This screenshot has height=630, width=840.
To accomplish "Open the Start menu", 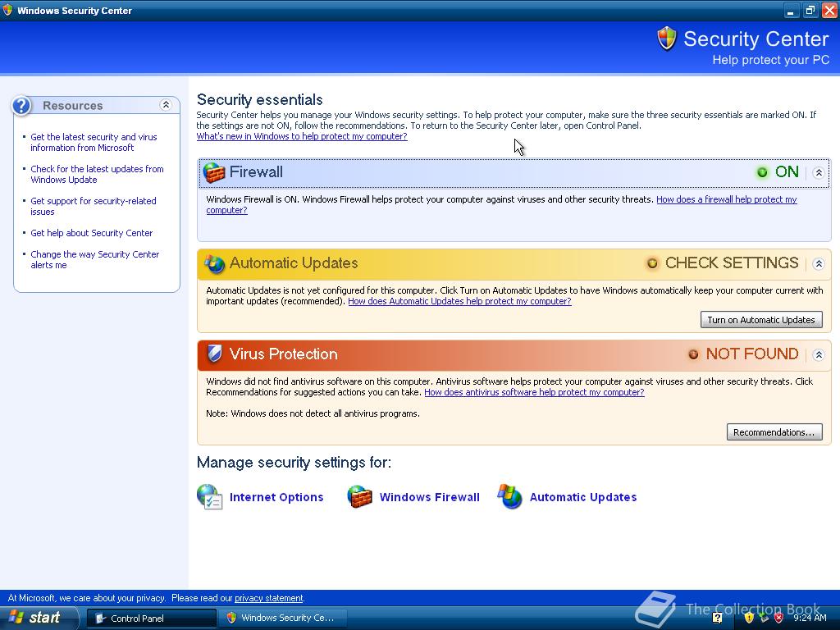I will click(39, 618).
